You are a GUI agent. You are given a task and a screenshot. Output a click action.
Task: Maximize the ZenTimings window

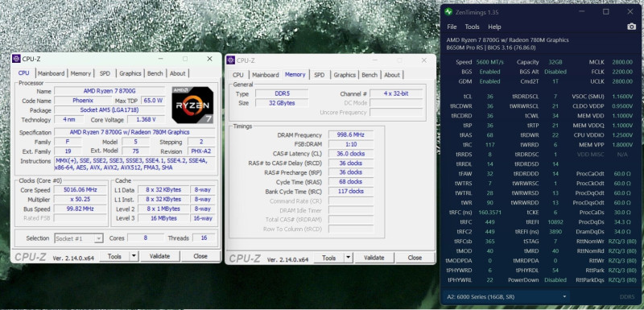(x=606, y=12)
